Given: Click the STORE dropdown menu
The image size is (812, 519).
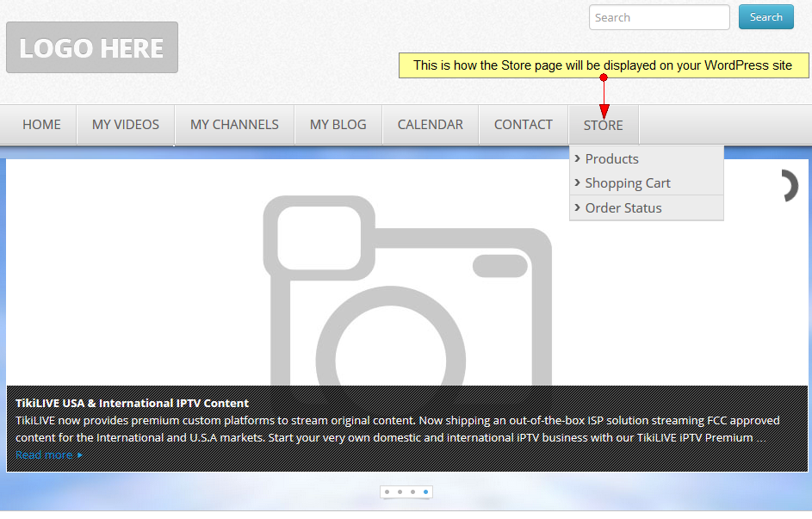Looking at the screenshot, I should tap(603, 125).
